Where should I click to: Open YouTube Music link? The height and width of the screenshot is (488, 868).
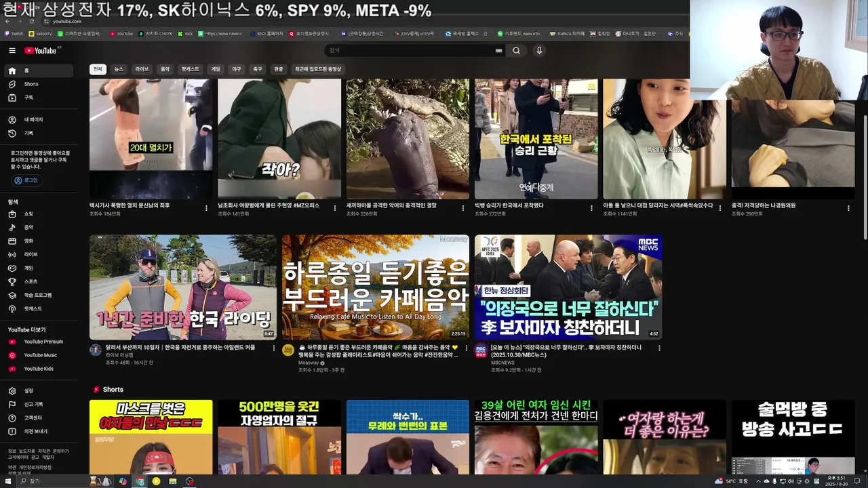[x=40, y=355]
